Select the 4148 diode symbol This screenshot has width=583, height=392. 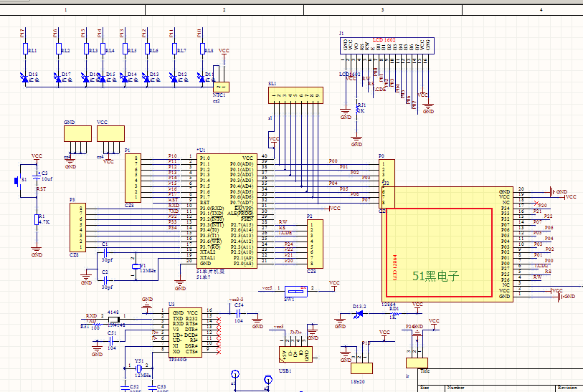click(114, 320)
